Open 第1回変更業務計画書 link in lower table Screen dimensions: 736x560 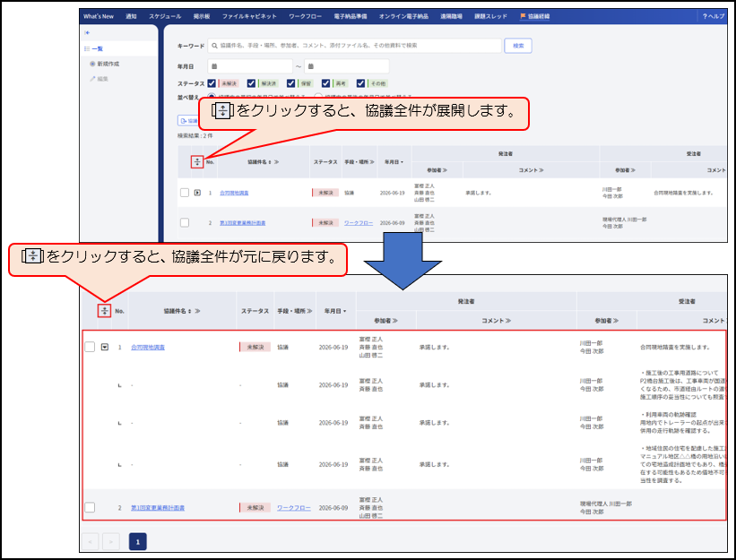[x=158, y=507]
